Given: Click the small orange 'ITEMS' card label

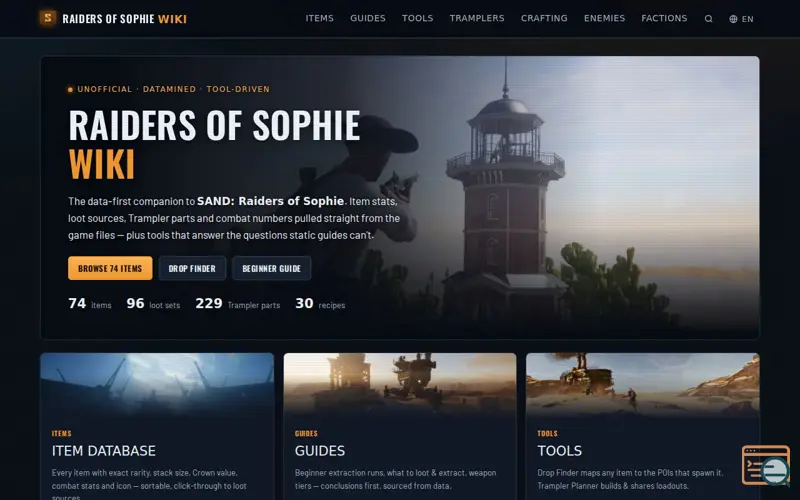Looking at the screenshot, I should point(61,434).
